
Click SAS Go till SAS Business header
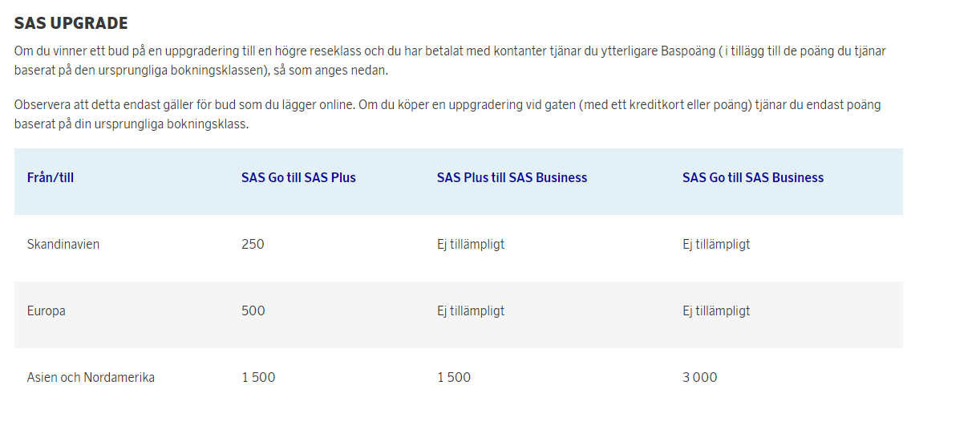click(752, 177)
